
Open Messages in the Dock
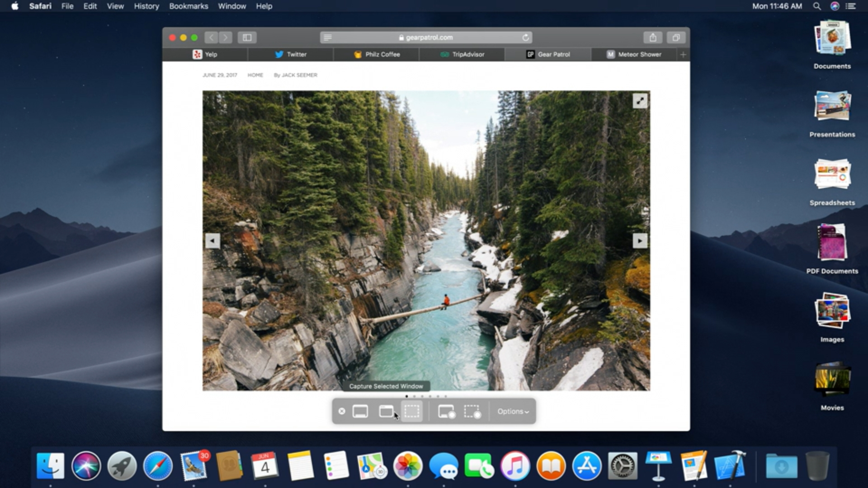(x=443, y=466)
